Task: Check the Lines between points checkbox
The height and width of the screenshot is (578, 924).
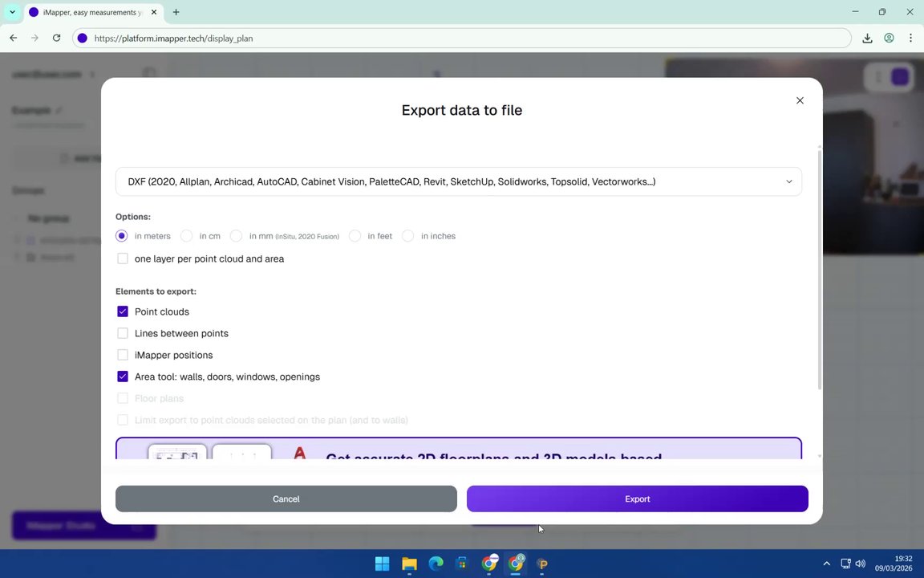Action: pyautogui.click(x=123, y=333)
